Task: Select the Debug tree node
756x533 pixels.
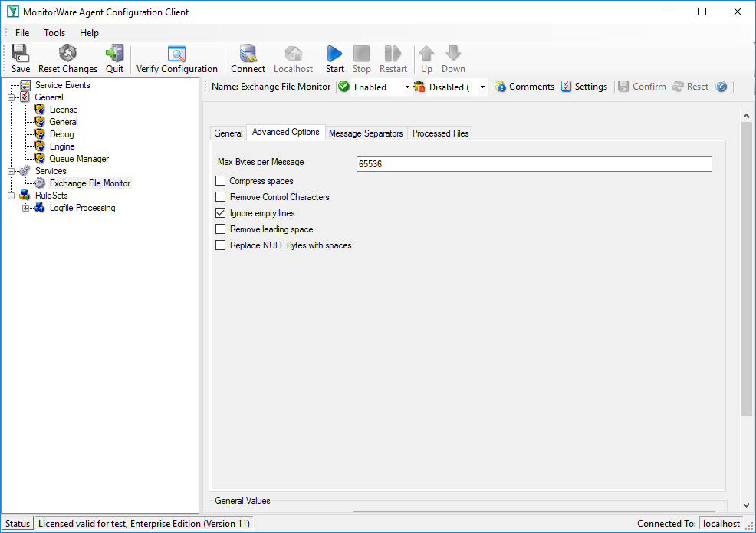Action: pyautogui.click(x=61, y=134)
